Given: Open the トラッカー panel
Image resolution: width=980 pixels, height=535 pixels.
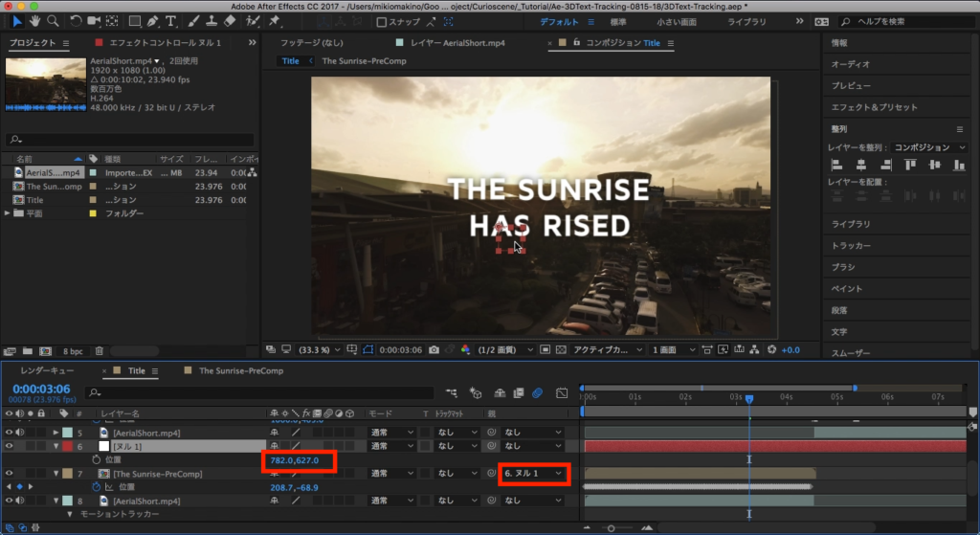Looking at the screenshot, I should coord(850,246).
